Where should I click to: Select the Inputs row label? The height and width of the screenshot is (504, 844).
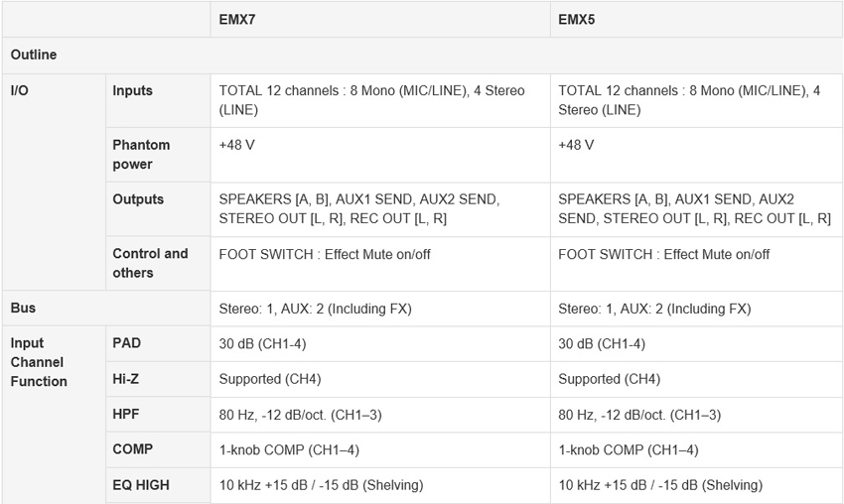click(132, 90)
